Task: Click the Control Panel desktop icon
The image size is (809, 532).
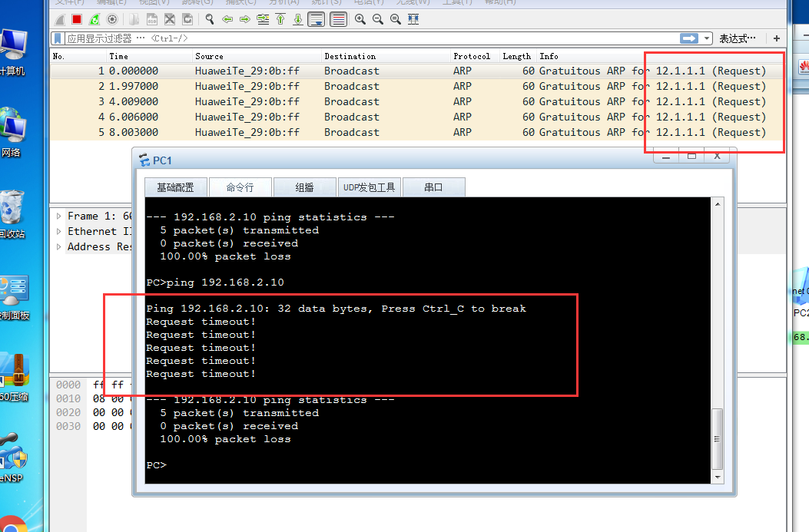Action: [13, 298]
